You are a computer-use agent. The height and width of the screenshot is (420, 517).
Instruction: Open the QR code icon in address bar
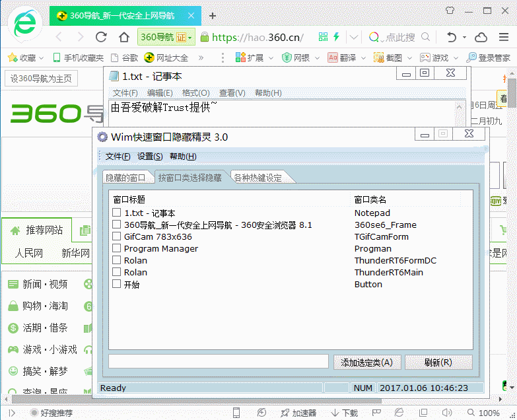pyautogui.click(x=323, y=36)
